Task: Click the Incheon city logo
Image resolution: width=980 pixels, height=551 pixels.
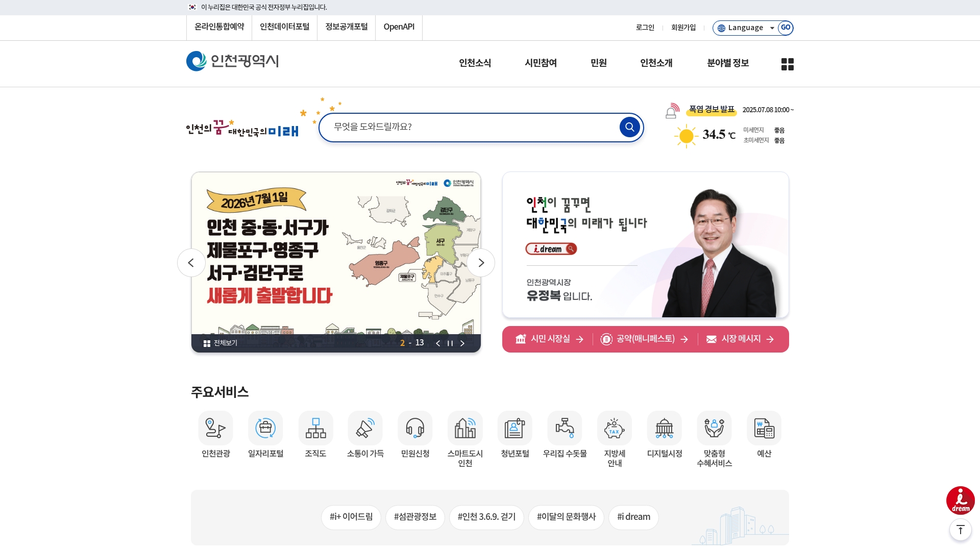Action: point(232,61)
